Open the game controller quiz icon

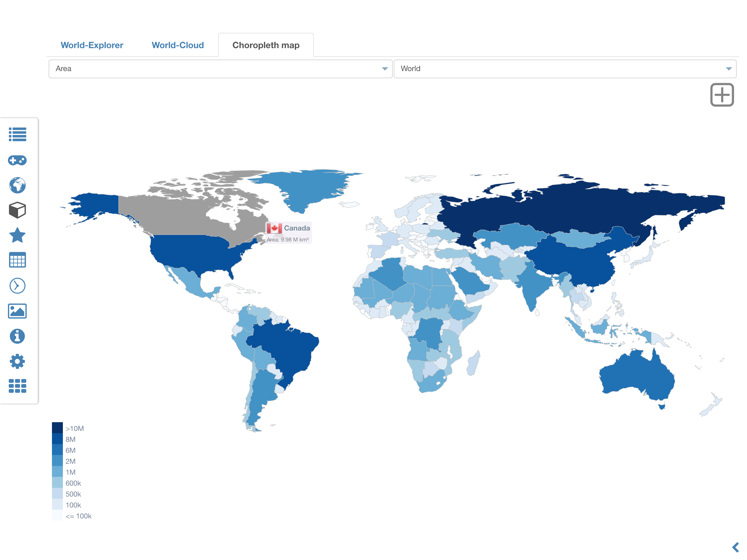click(17, 160)
